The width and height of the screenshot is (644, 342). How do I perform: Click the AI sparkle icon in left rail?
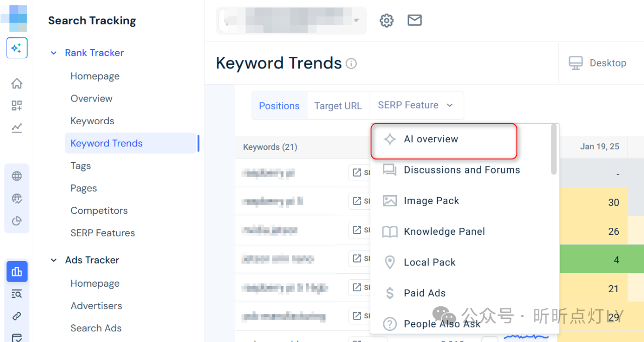click(x=17, y=48)
